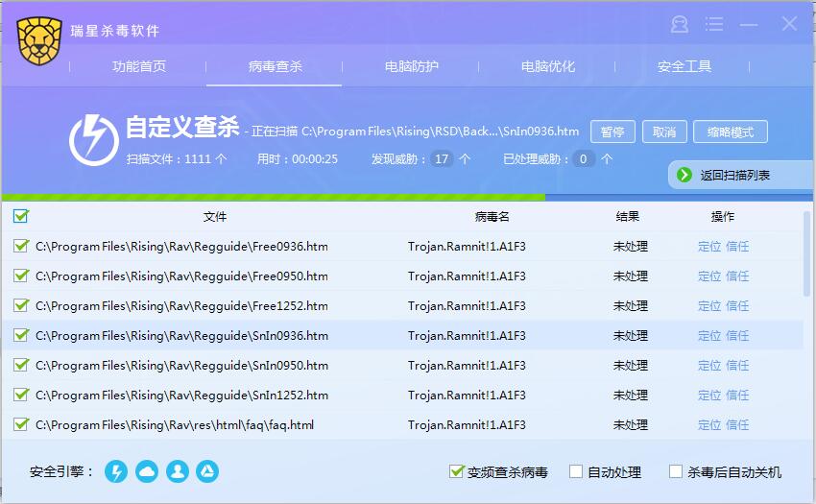Image resolution: width=816 pixels, height=504 pixels.
Task: Enable 自动处理 checkbox
Action: point(576,471)
